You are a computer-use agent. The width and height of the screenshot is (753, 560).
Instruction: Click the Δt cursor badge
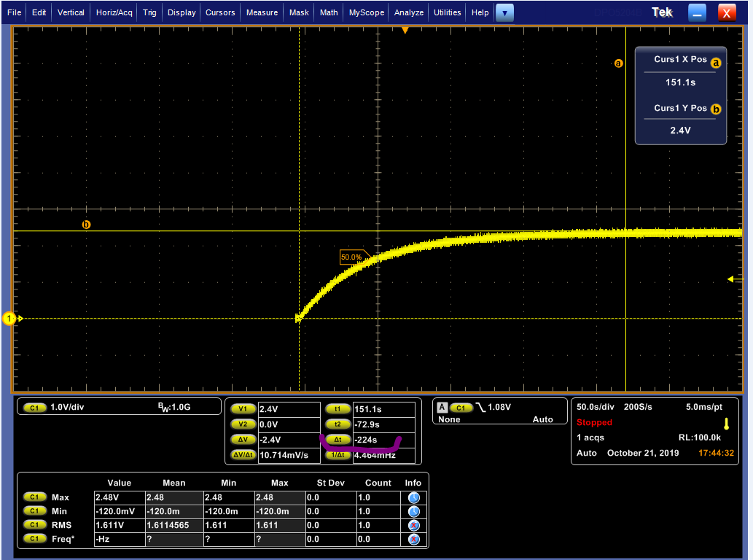point(338,440)
